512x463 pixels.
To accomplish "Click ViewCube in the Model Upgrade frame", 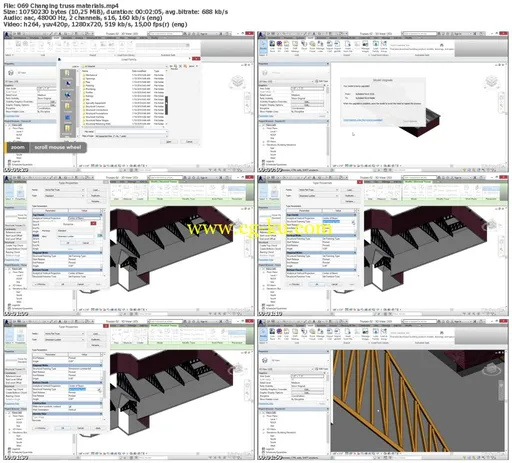I will click(x=491, y=81).
